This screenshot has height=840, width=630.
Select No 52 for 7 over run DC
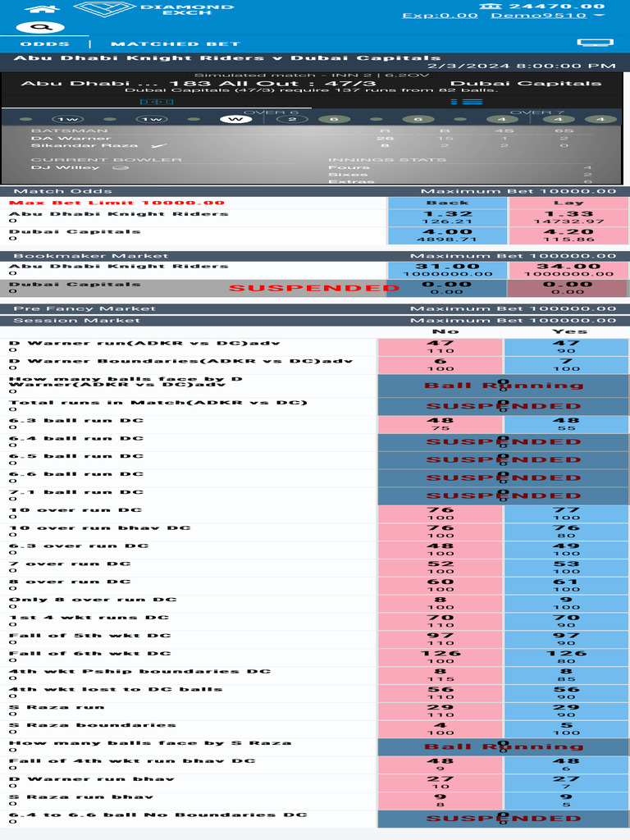[441, 568]
